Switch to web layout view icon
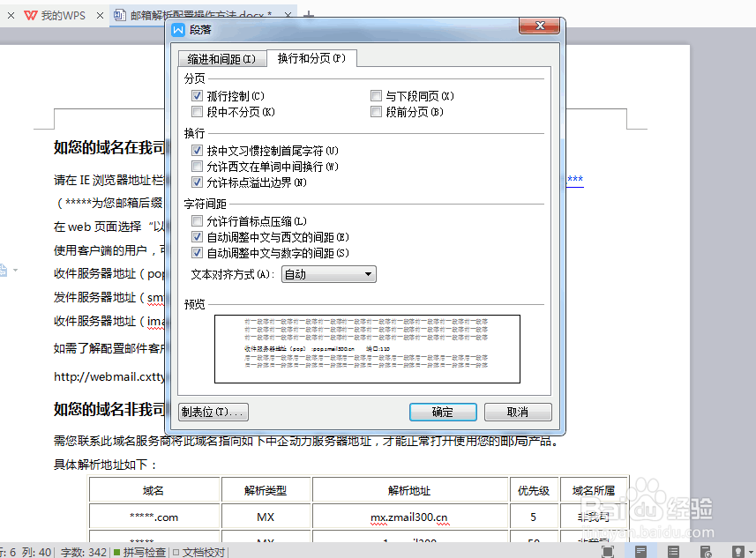 706,550
